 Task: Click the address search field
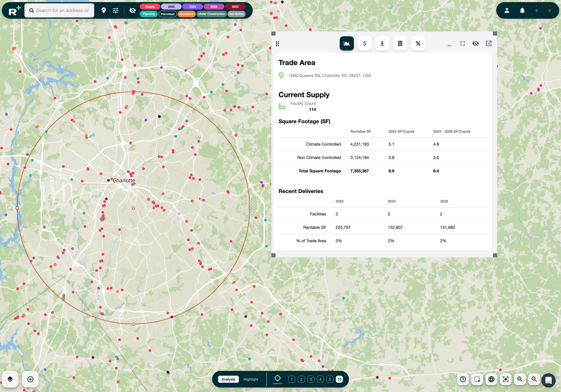click(62, 10)
